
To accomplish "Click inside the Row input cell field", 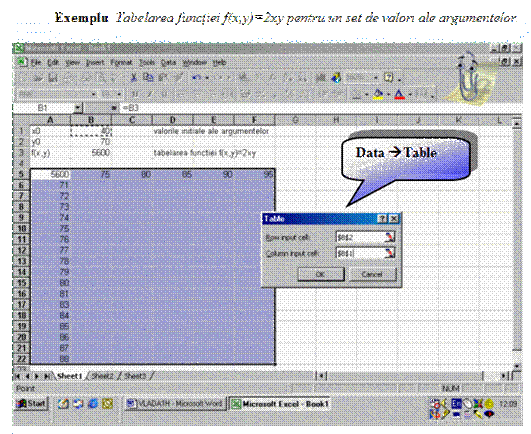I will (360, 237).
